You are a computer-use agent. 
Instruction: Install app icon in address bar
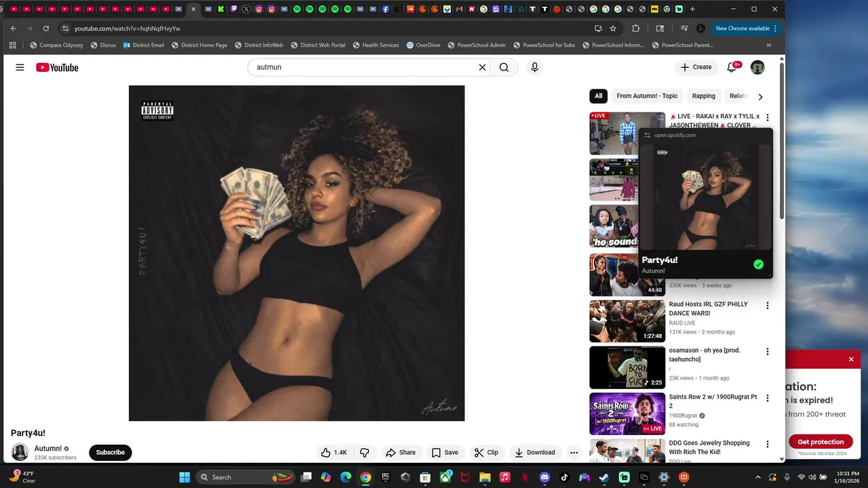[x=598, y=28]
